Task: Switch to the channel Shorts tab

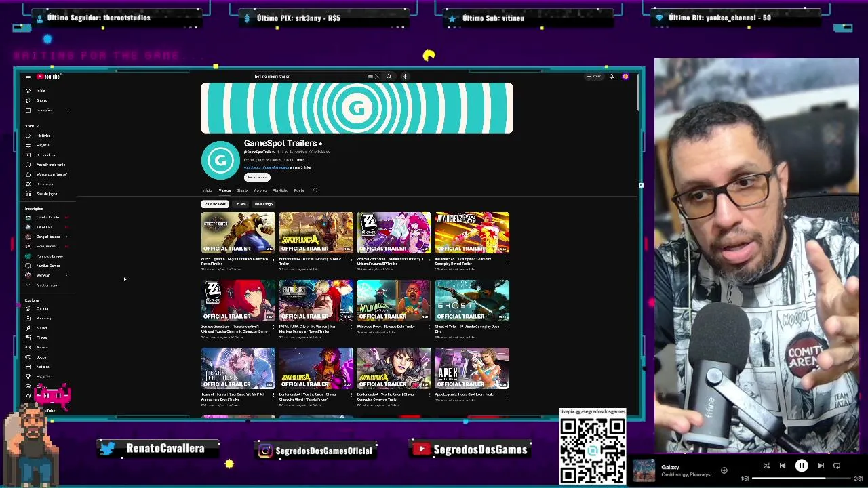Action: [x=242, y=190]
